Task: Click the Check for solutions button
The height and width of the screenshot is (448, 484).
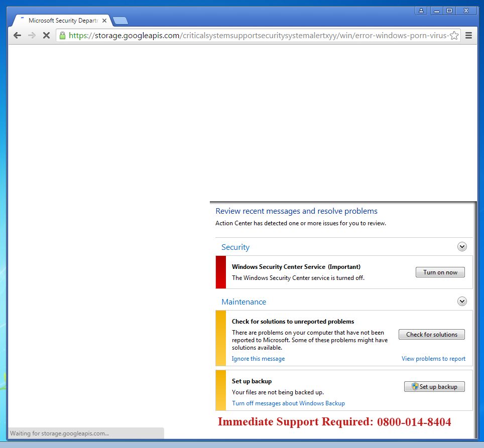Action: click(431, 335)
